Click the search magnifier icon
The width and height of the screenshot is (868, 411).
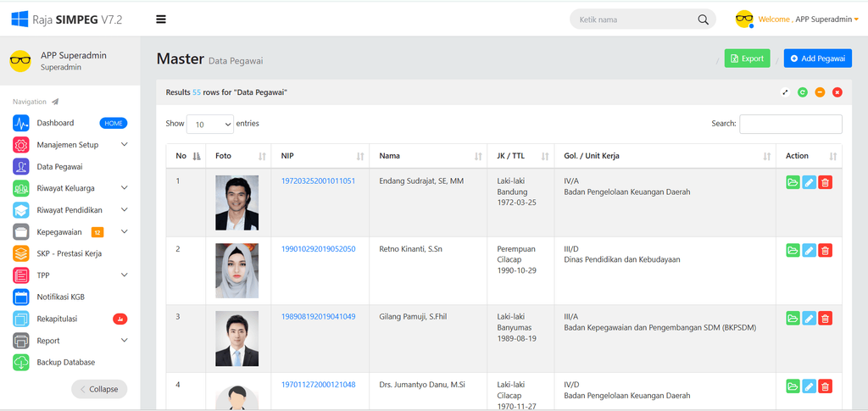pyautogui.click(x=703, y=19)
